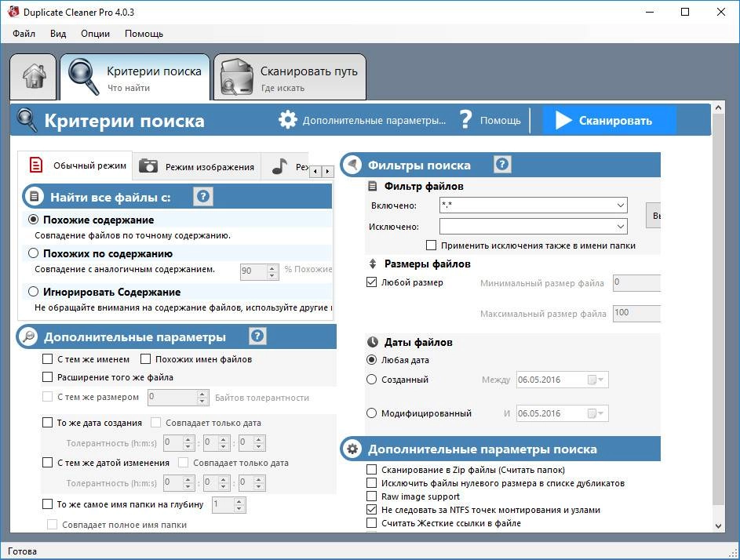Viewport: 740px width, 560px height.
Task: Click the clock icon by Даты файлов
Action: [373, 342]
